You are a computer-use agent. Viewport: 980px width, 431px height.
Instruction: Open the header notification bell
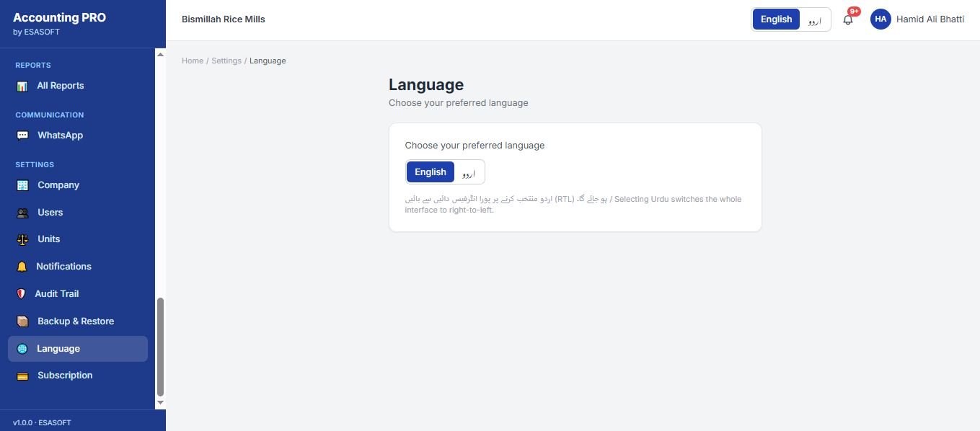848,20
